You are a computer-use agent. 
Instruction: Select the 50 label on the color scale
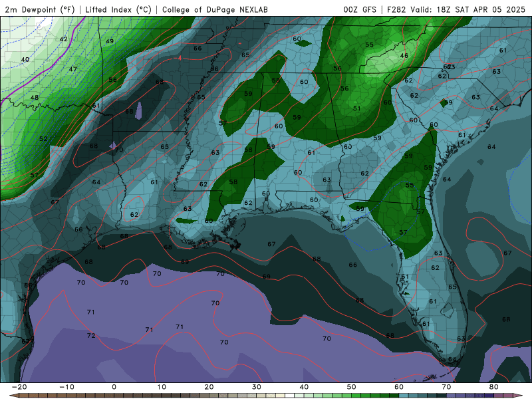352,387
